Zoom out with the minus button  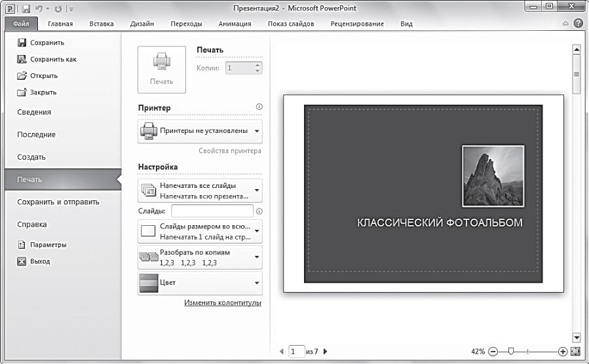click(493, 352)
